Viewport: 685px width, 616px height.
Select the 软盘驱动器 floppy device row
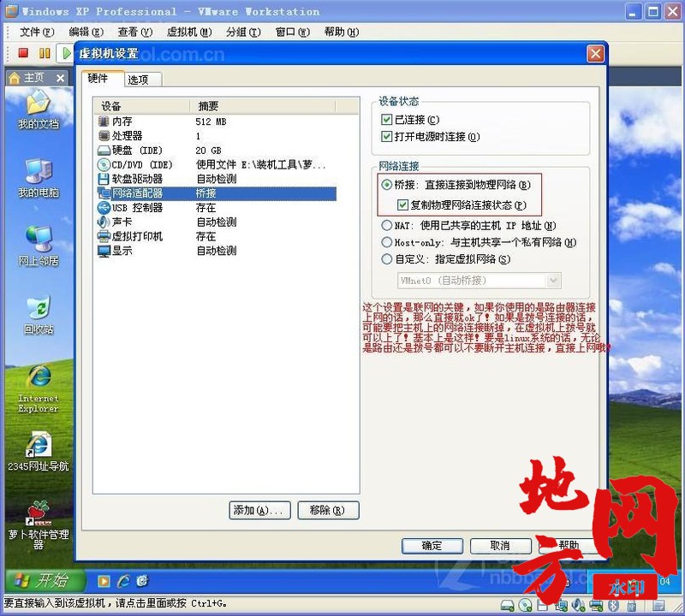click(217, 179)
